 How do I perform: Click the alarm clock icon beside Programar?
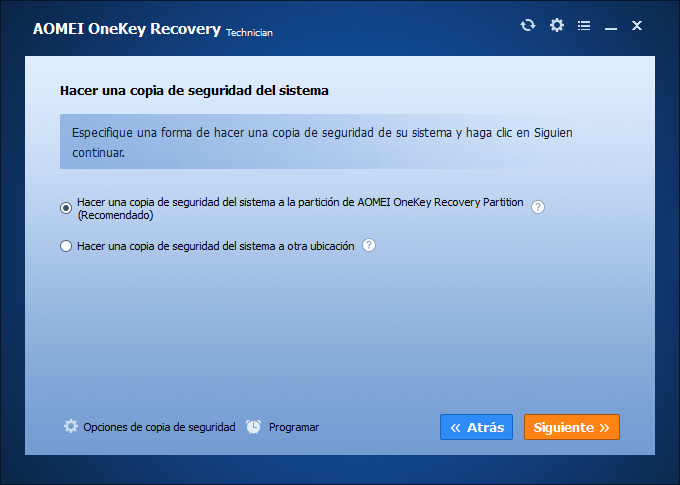(x=254, y=427)
